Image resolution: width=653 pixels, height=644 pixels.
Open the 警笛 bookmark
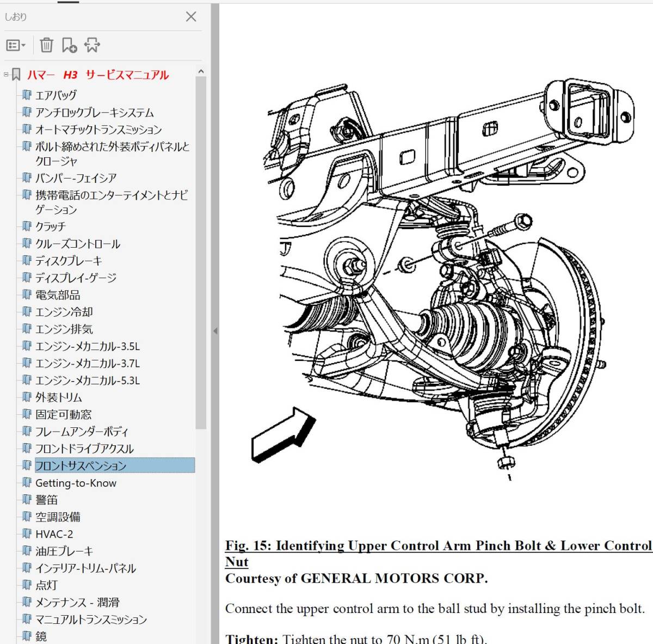coord(46,500)
